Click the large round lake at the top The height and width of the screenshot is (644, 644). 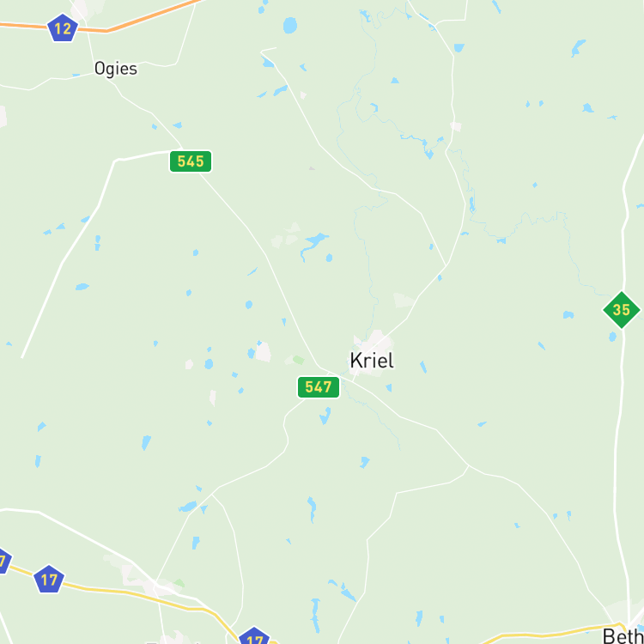[290, 26]
